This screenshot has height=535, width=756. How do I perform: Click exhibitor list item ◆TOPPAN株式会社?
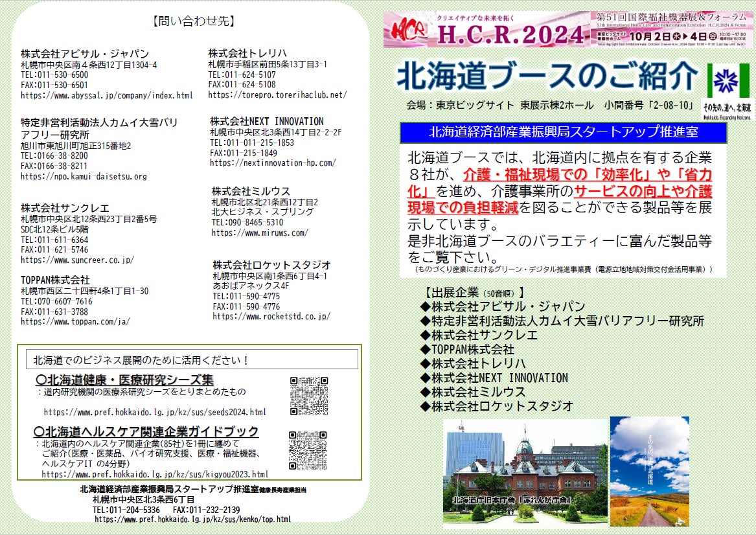click(x=467, y=350)
